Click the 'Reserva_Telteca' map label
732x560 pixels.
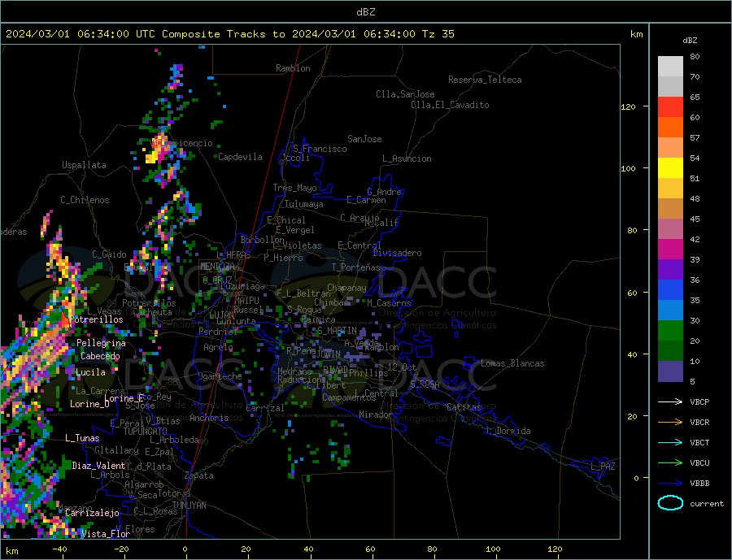485,80
